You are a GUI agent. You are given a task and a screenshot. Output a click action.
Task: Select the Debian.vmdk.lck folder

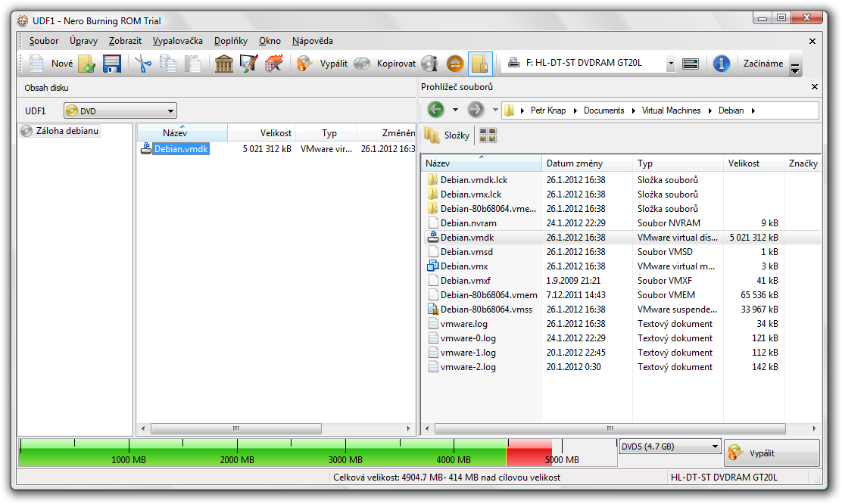(x=474, y=180)
